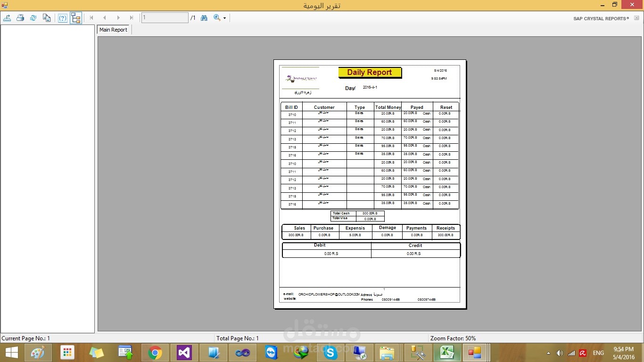Go to the next page
Viewport: 644px width, 362px height.
pos(118,18)
